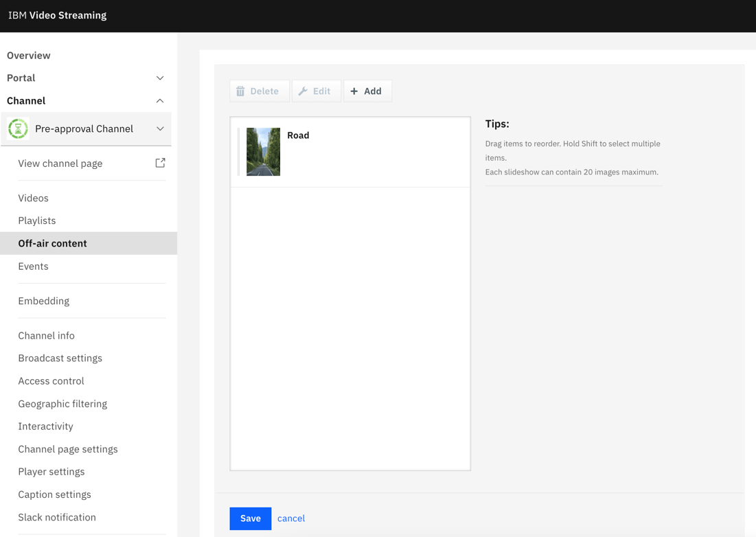Open the Events section
The height and width of the screenshot is (537, 756).
click(33, 266)
